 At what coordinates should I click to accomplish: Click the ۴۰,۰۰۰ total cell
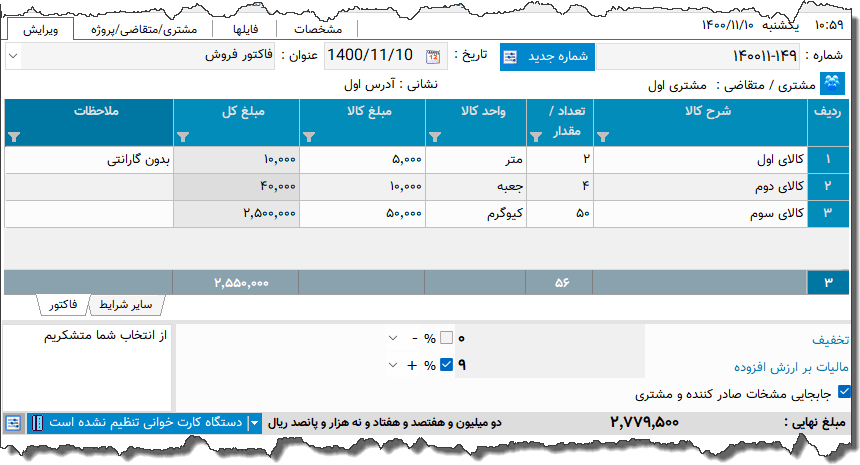point(236,186)
